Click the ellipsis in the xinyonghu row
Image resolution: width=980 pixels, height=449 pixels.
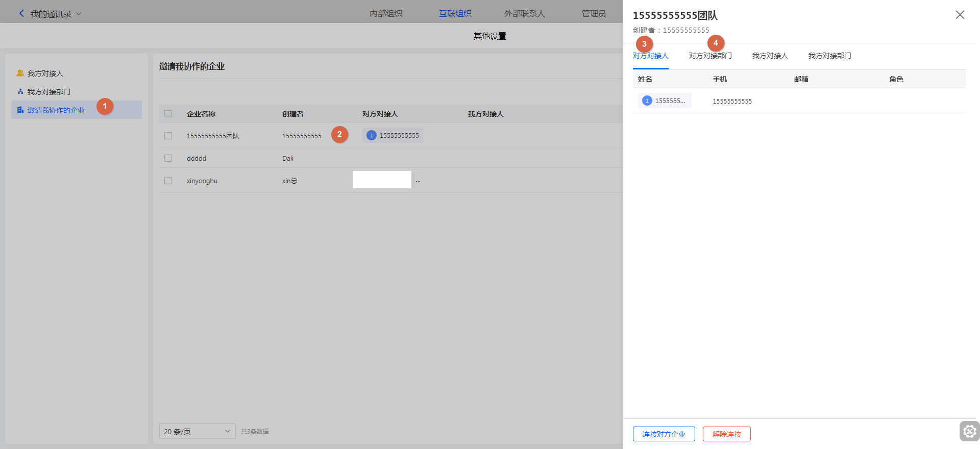(x=418, y=181)
